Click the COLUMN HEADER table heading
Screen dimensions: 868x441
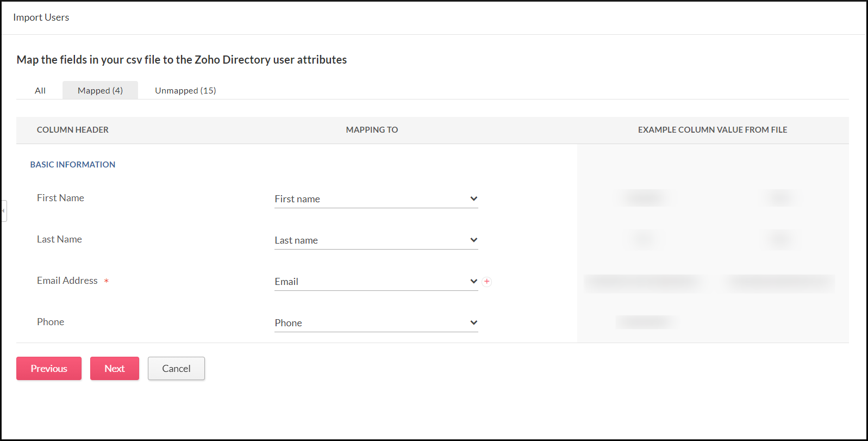coord(73,130)
